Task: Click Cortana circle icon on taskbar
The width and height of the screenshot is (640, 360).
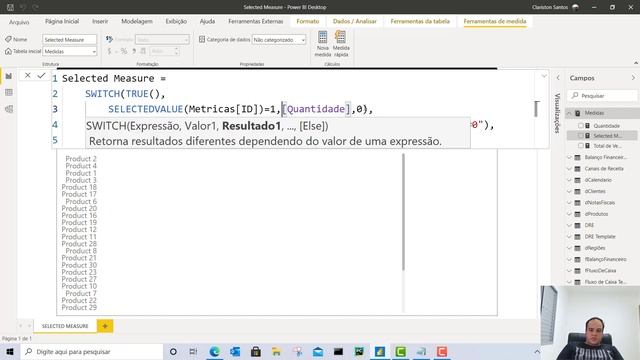Action: click(x=173, y=351)
